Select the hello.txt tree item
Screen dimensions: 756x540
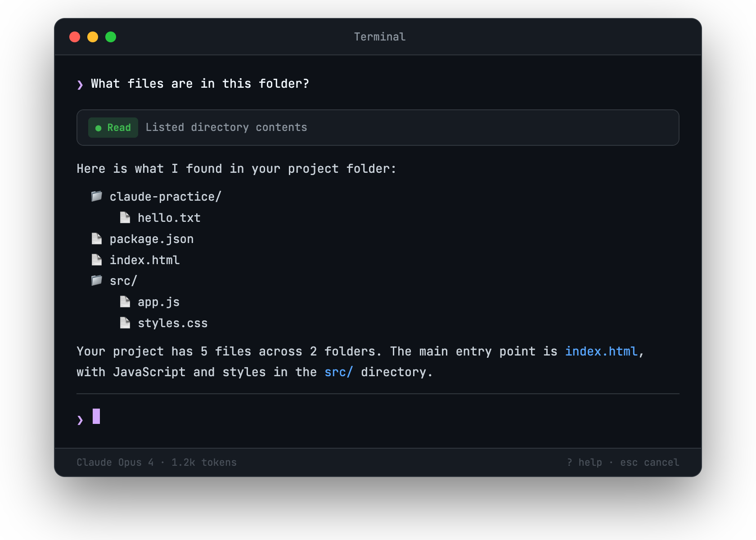tap(169, 217)
